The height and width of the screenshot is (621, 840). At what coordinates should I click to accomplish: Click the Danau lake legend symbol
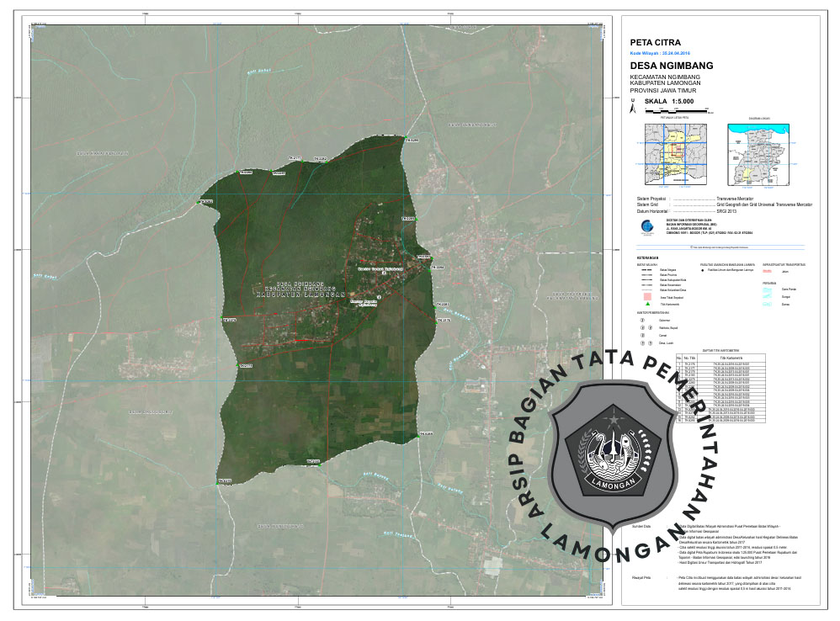click(767, 303)
